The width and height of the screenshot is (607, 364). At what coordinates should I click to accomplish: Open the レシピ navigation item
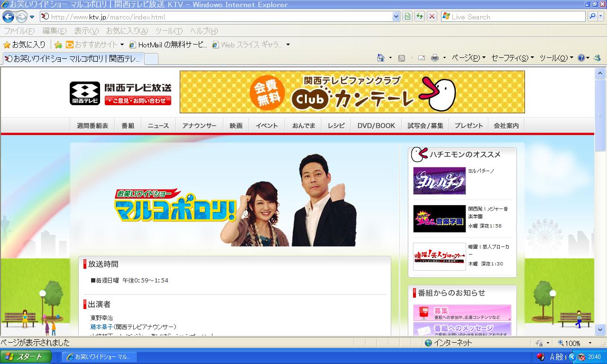[336, 126]
